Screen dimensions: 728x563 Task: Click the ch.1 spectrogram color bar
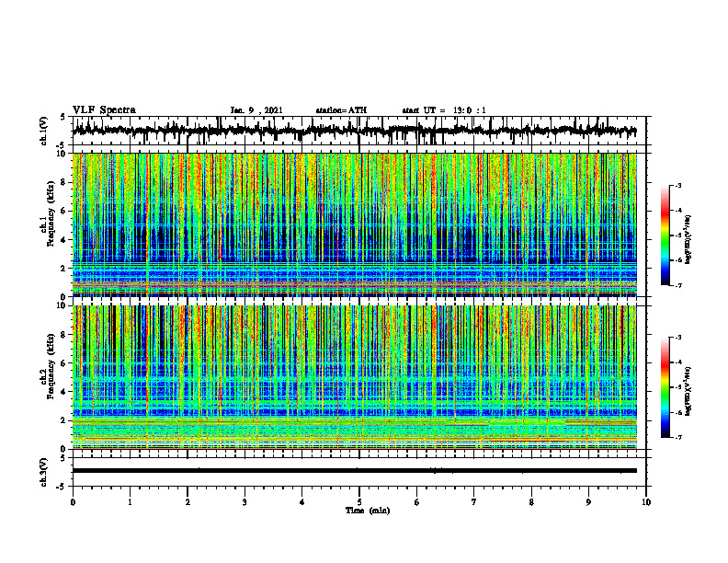click(x=665, y=236)
